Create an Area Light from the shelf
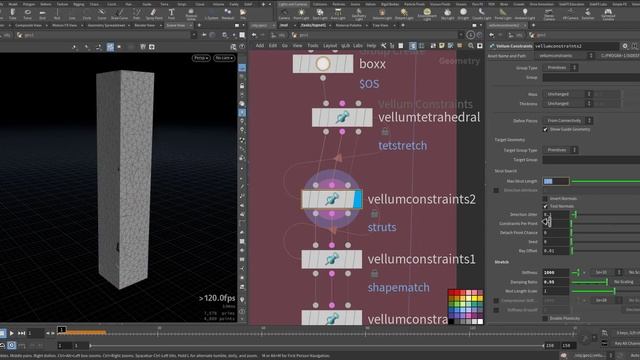Viewport: 640px width, 360px height. click(x=338, y=14)
